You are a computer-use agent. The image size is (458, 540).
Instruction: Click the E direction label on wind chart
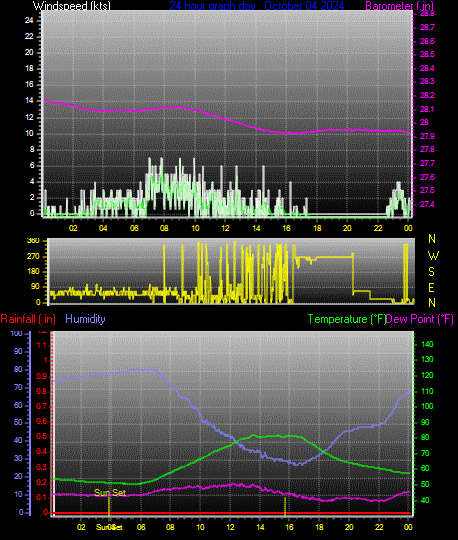431,287
